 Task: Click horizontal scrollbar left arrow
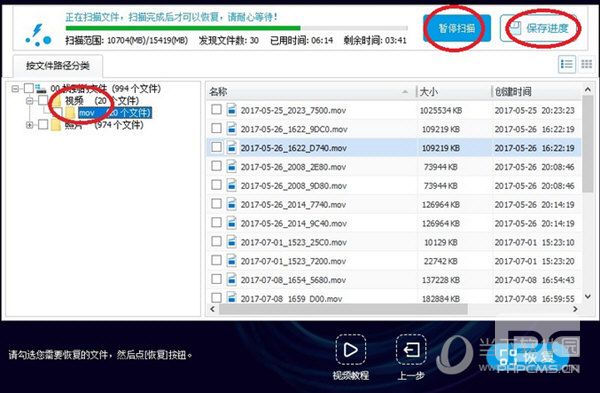[x=213, y=309]
